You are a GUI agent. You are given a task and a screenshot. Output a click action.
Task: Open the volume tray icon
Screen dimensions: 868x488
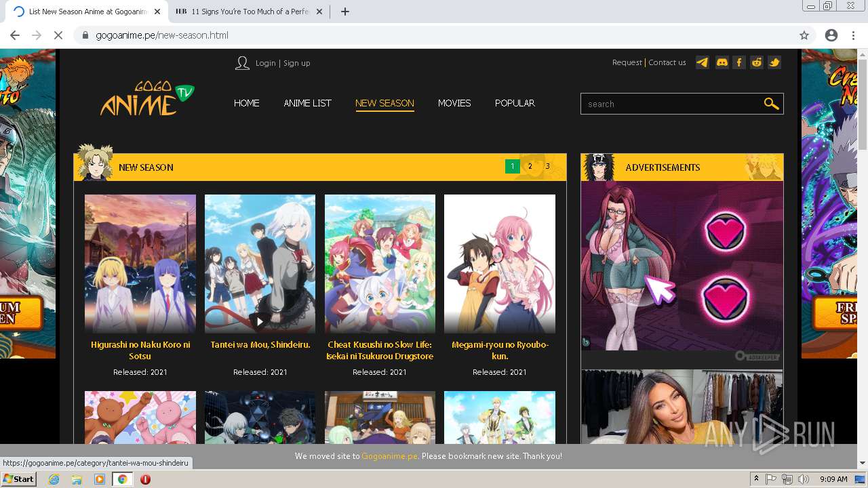click(803, 479)
